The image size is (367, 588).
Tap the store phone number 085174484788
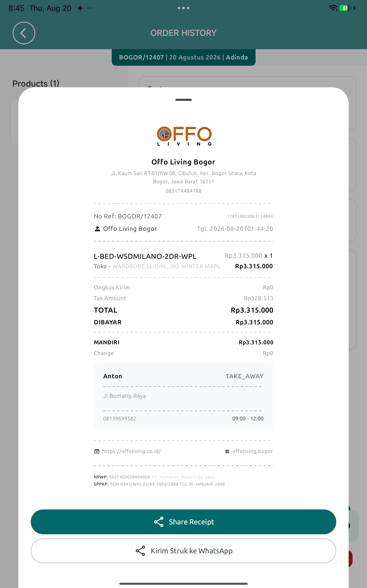click(x=183, y=191)
